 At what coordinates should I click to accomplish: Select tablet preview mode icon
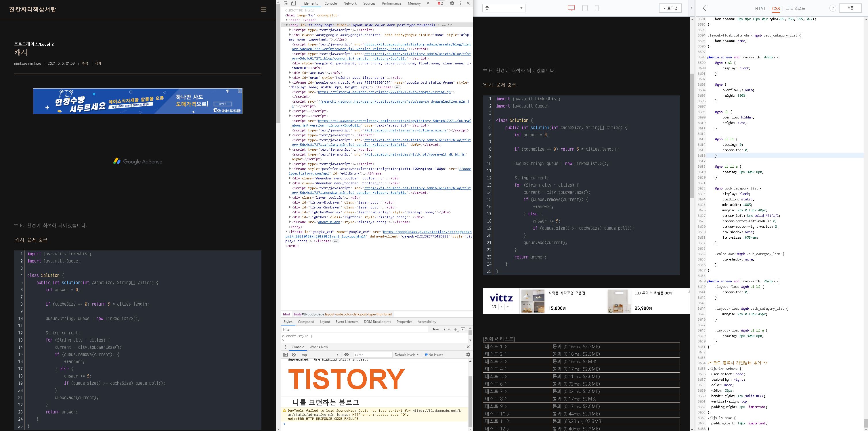(585, 8)
